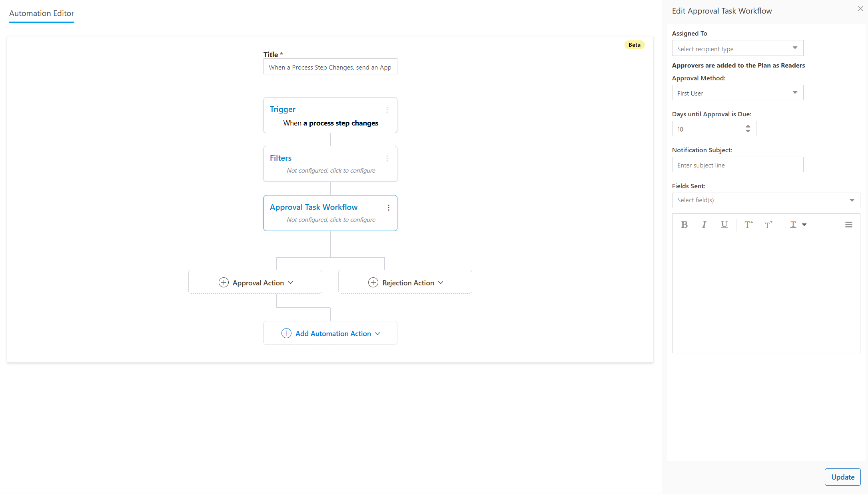Viewport: 868px width, 494px height.
Task: Click the plus icon beside Approval Action
Action: pyautogui.click(x=223, y=283)
